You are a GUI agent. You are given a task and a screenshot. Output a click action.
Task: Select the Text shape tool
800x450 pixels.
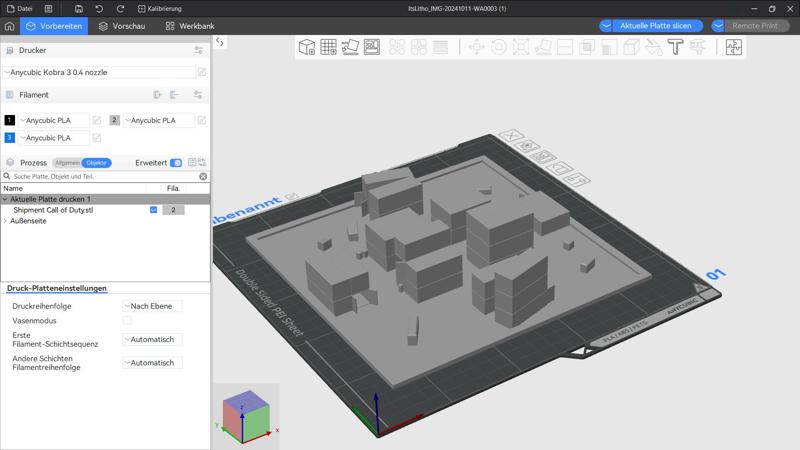point(675,47)
